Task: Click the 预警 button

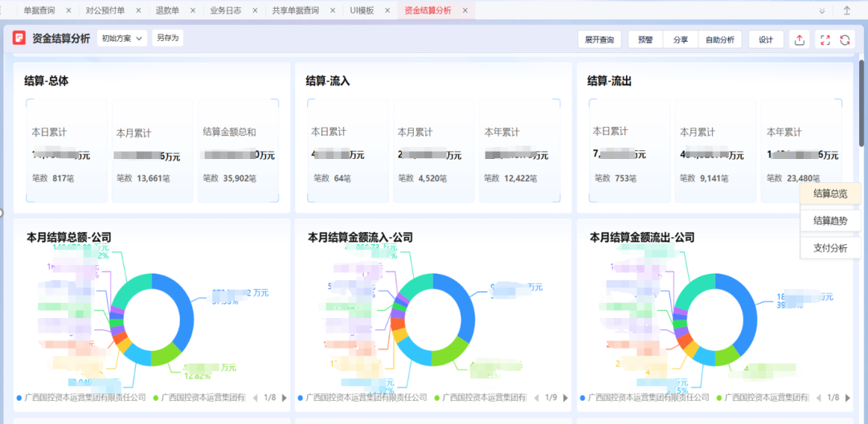Action: [645, 40]
